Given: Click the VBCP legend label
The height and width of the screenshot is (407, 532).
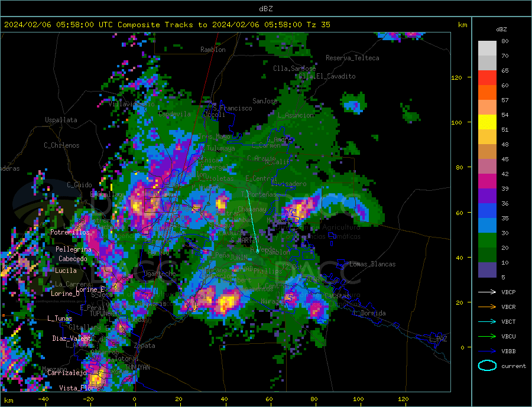Looking at the screenshot, I should [x=508, y=292].
